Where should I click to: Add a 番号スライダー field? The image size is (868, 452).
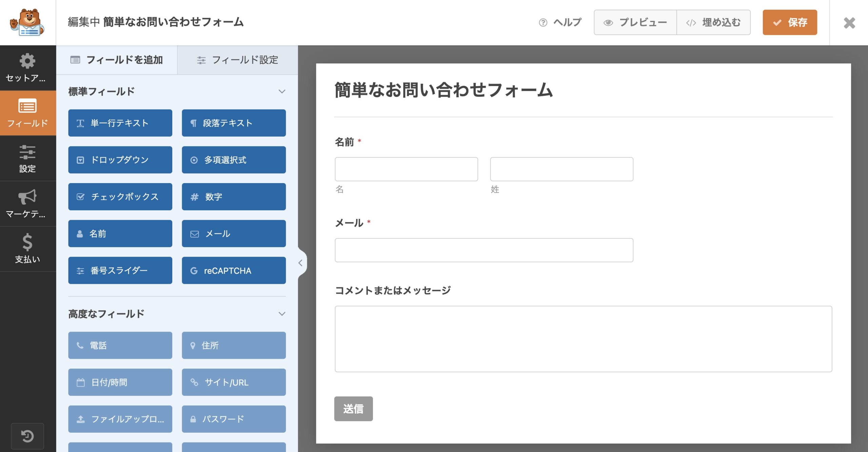[120, 270]
